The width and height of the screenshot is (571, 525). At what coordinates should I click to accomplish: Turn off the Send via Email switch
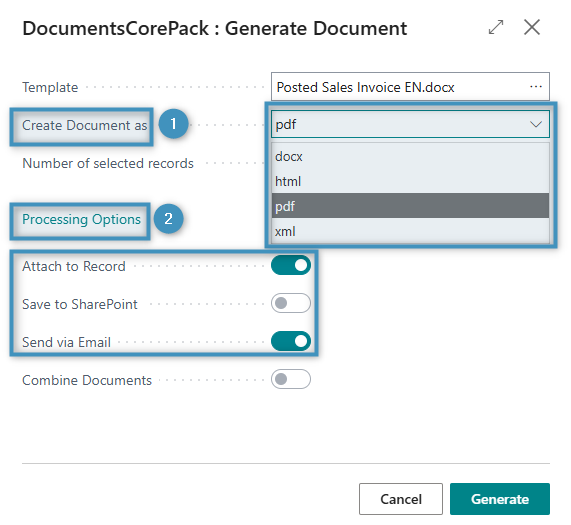[291, 341]
